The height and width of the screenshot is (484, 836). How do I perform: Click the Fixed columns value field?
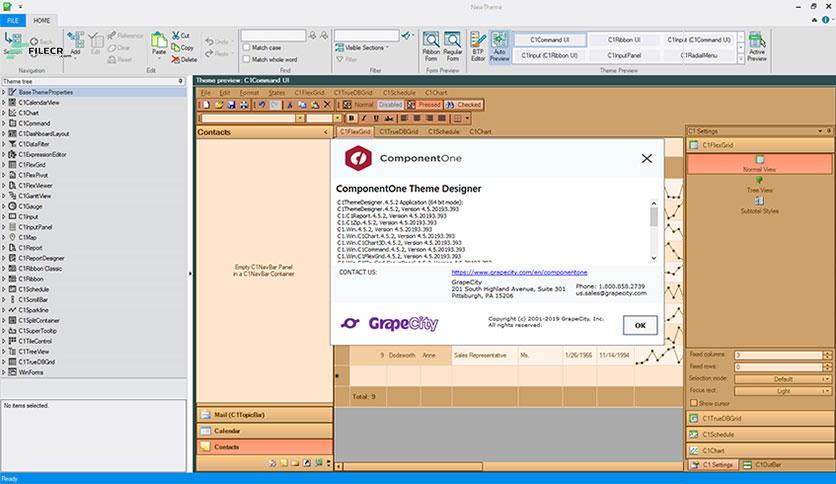point(778,355)
